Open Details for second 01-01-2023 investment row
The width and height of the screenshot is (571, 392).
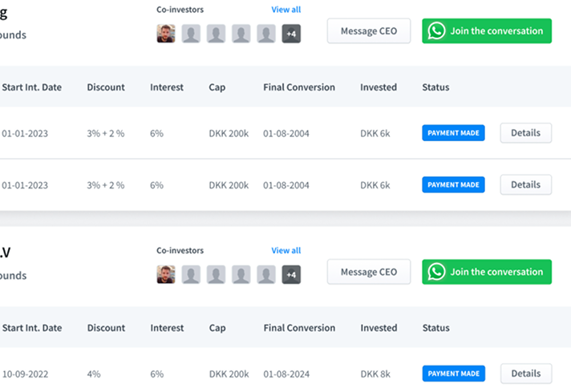point(525,184)
